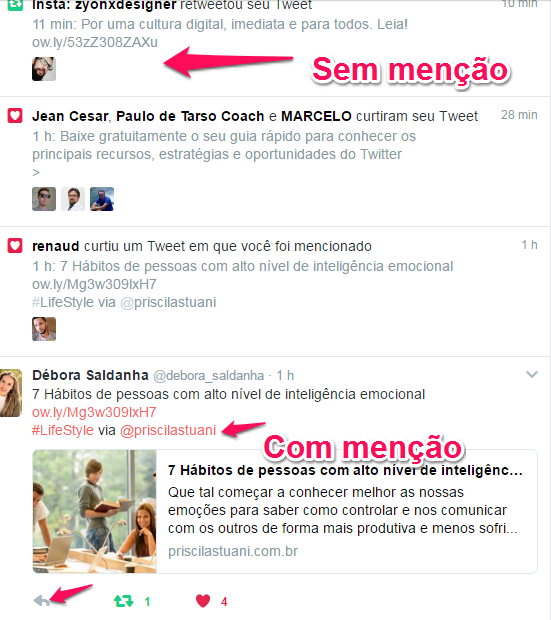
Task: Open zyonxdesigner's avatar under the retweet notification
Action: click(x=44, y=69)
